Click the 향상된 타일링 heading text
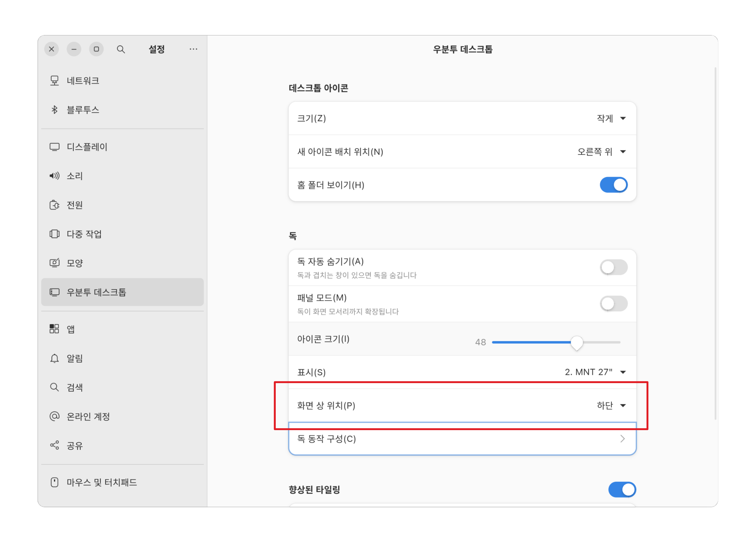Screen dimensions: 756x548 tap(314, 490)
